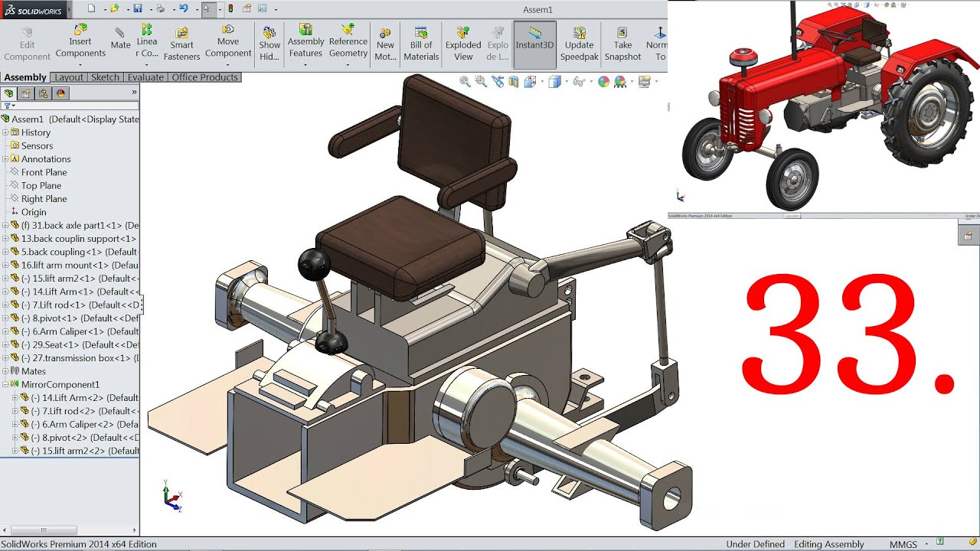Viewport: 980px width, 551px height.
Task: Switch to the Sketch tab
Action: (x=105, y=77)
